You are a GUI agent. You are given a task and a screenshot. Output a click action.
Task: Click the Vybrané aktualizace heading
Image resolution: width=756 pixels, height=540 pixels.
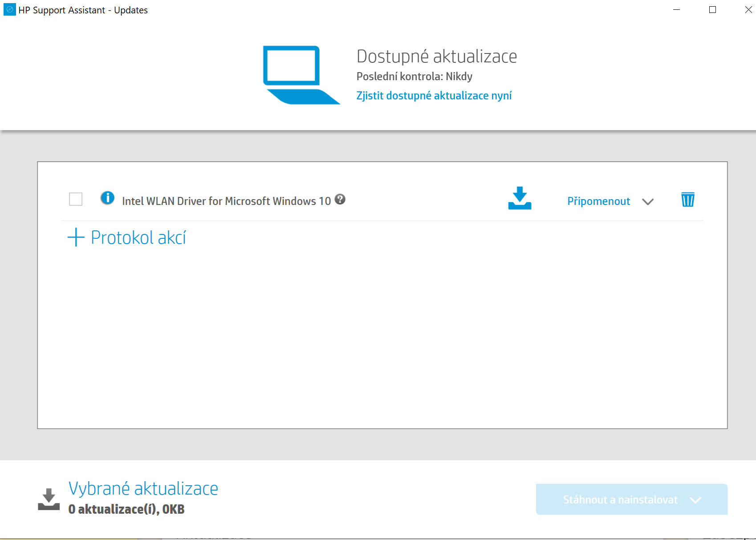pos(143,488)
